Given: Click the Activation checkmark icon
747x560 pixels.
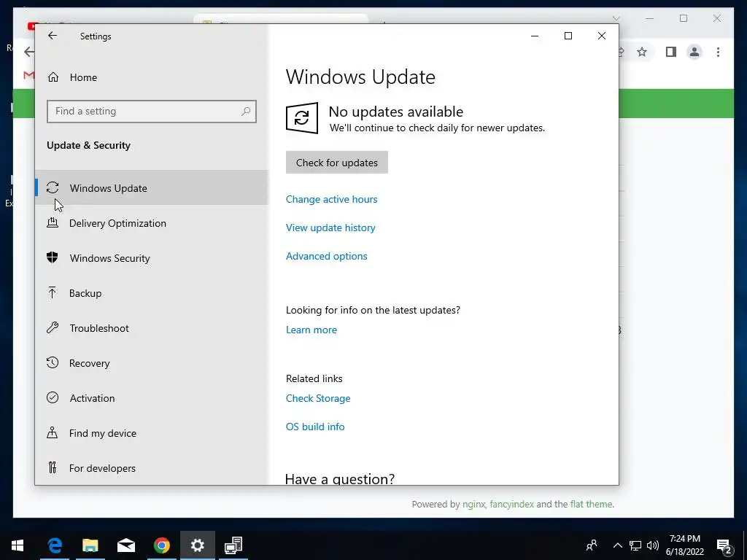Looking at the screenshot, I should point(53,397).
